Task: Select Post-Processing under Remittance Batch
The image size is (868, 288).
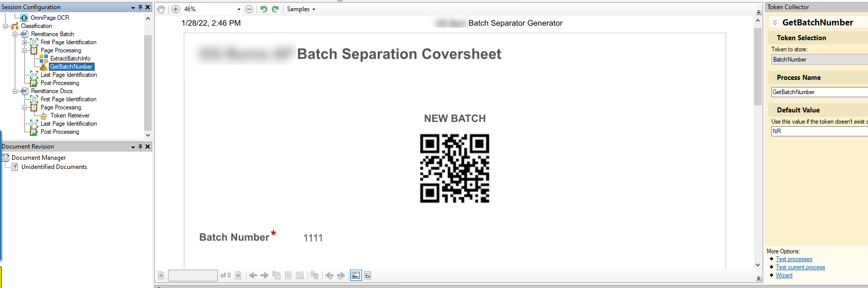Action: (x=60, y=83)
